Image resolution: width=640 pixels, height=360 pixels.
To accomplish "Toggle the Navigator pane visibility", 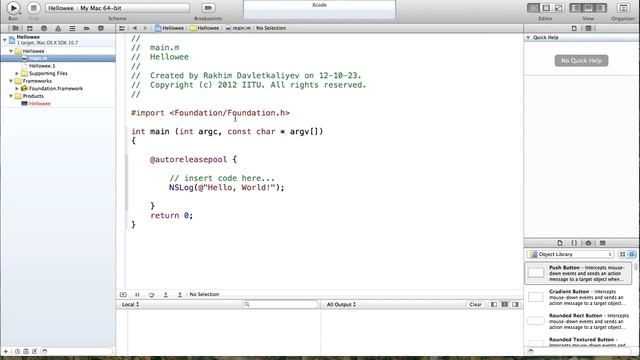I will [576, 8].
